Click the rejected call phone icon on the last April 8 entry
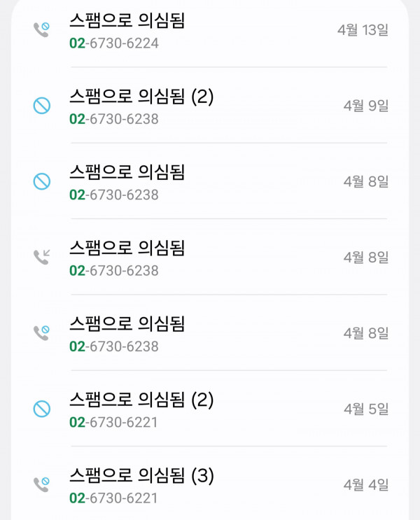This screenshot has height=520, width=420. pos(42,333)
